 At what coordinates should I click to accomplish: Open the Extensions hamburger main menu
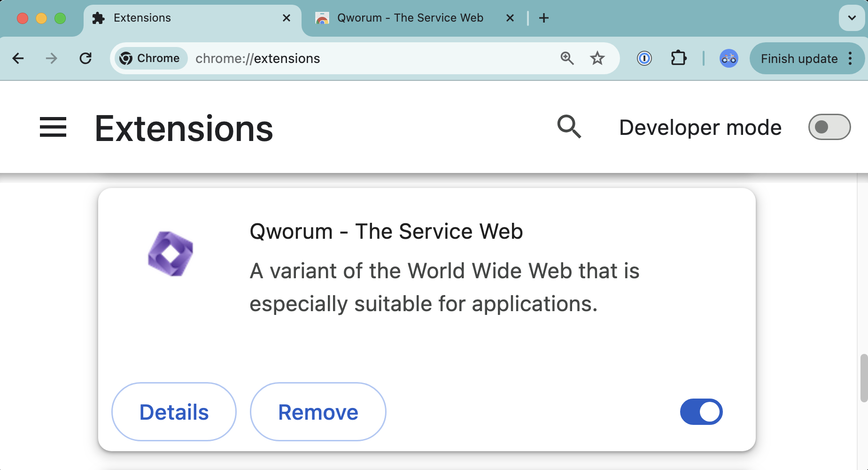click(53, 127)
